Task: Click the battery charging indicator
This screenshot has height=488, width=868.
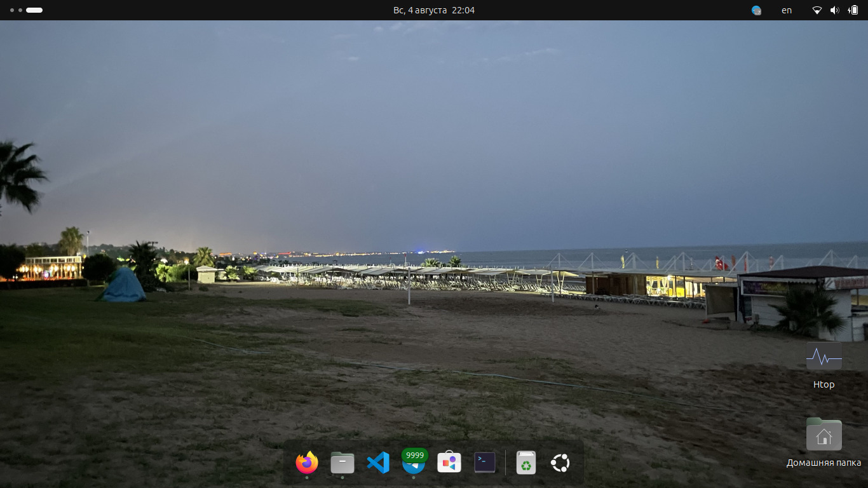Action: pyautogui.click(x=853, y=10)
